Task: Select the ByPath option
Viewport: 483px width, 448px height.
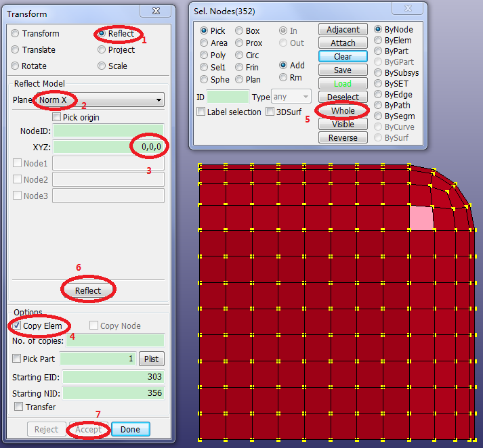Action: (x=378, y=105)
